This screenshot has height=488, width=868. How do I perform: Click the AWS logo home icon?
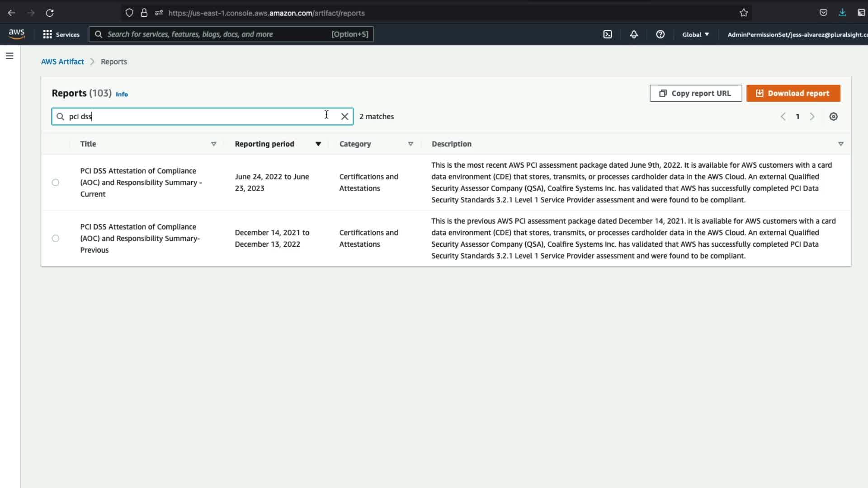coord(17,34)
